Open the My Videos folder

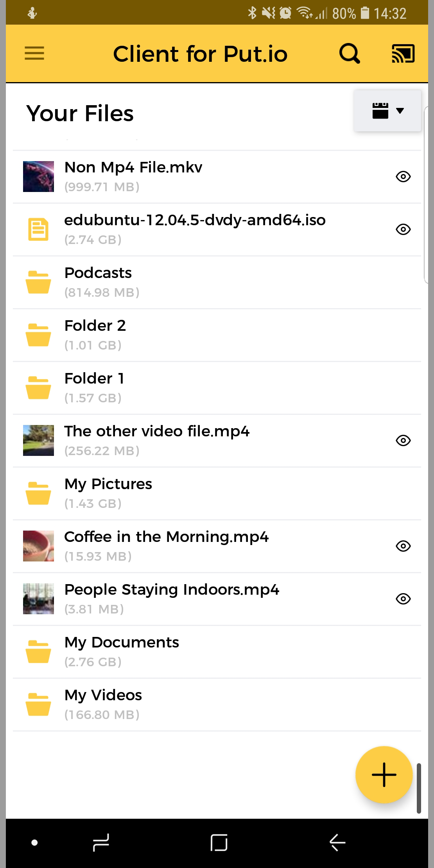pyautogui.click(x=217, y=705)
